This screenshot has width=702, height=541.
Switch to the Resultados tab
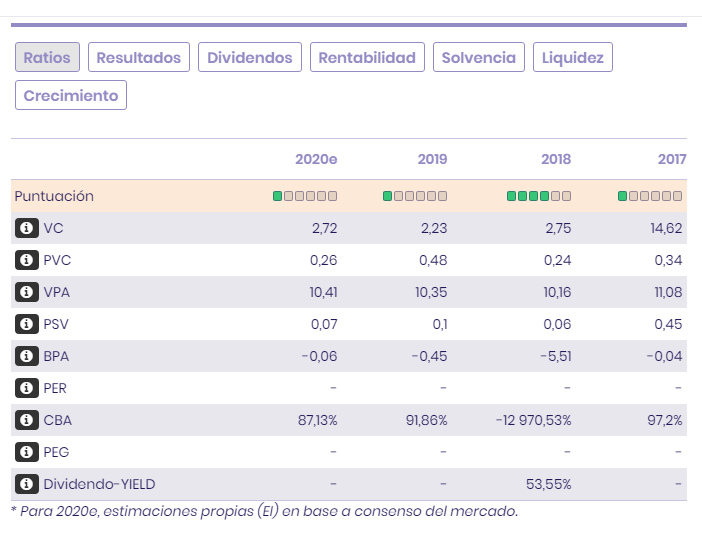point(139,57)
